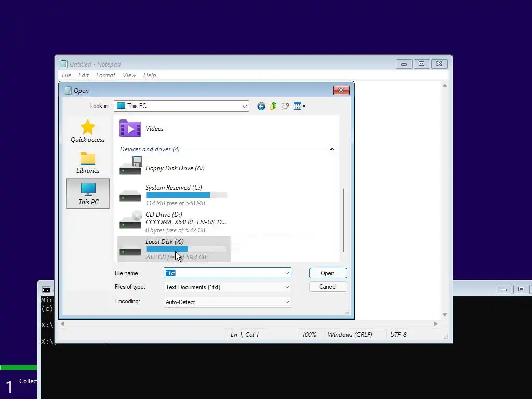The height and width of the screenshot is (399, 532).
Task: Click the Back arrow icon in Open dialog
Action: [x=261, y=106]
